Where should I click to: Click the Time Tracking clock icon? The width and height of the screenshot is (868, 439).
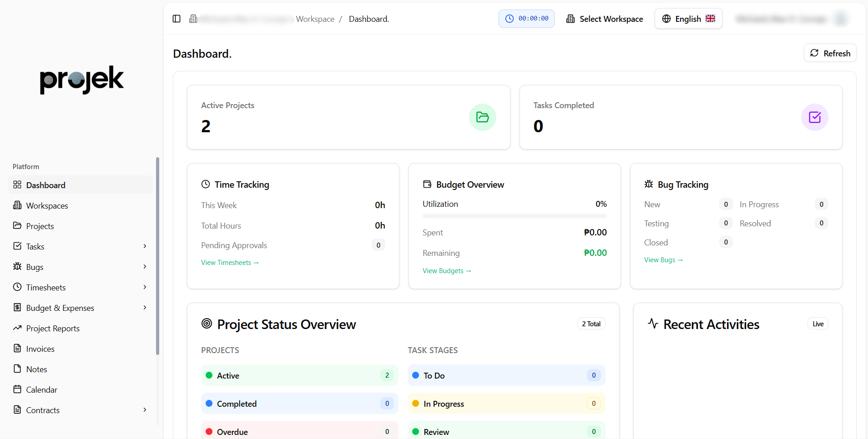(x=206, y=184)
